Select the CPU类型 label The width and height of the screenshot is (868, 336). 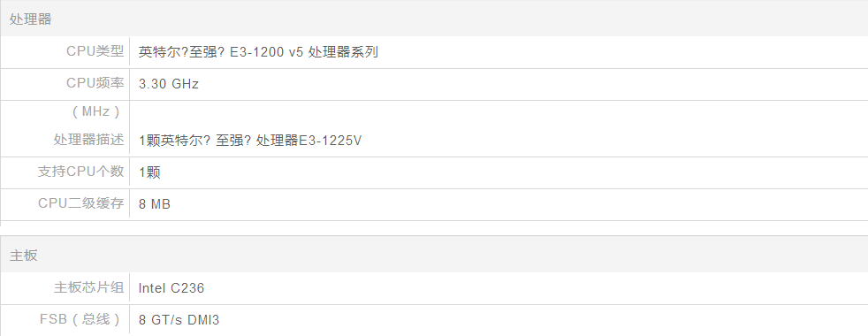[95, 51]
